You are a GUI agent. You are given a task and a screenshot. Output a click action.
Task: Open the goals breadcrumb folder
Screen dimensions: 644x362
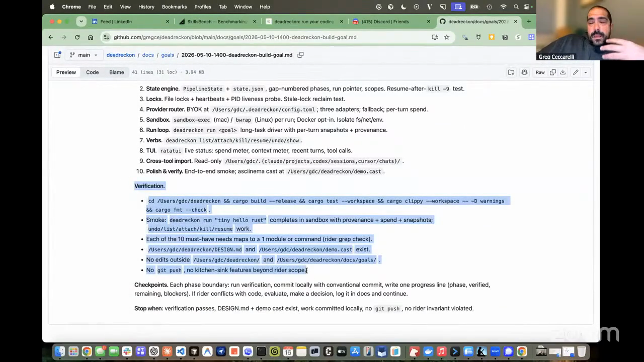tap(168, 55)
